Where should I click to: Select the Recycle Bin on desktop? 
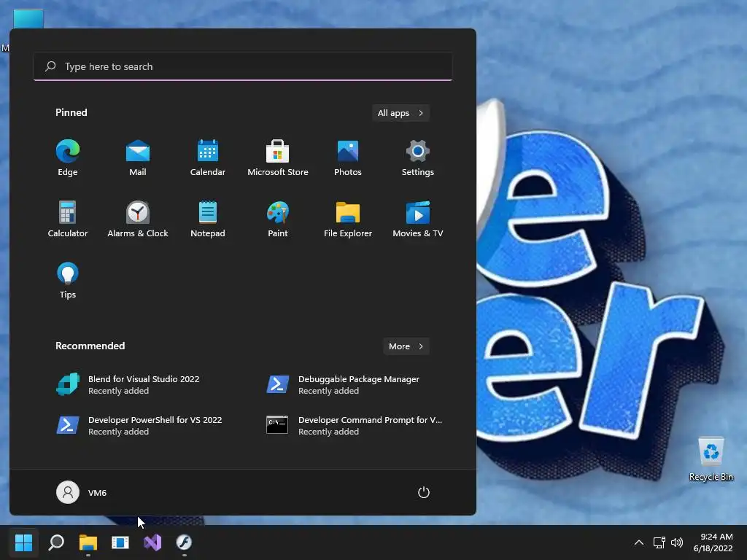[x=711, y=459]
